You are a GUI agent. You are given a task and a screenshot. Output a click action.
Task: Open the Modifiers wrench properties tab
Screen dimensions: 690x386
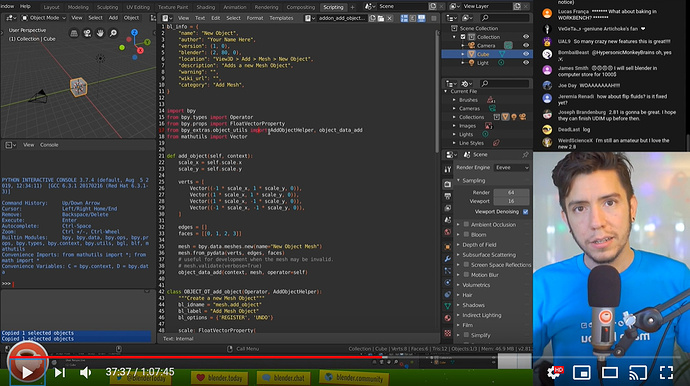click(448, 259)
